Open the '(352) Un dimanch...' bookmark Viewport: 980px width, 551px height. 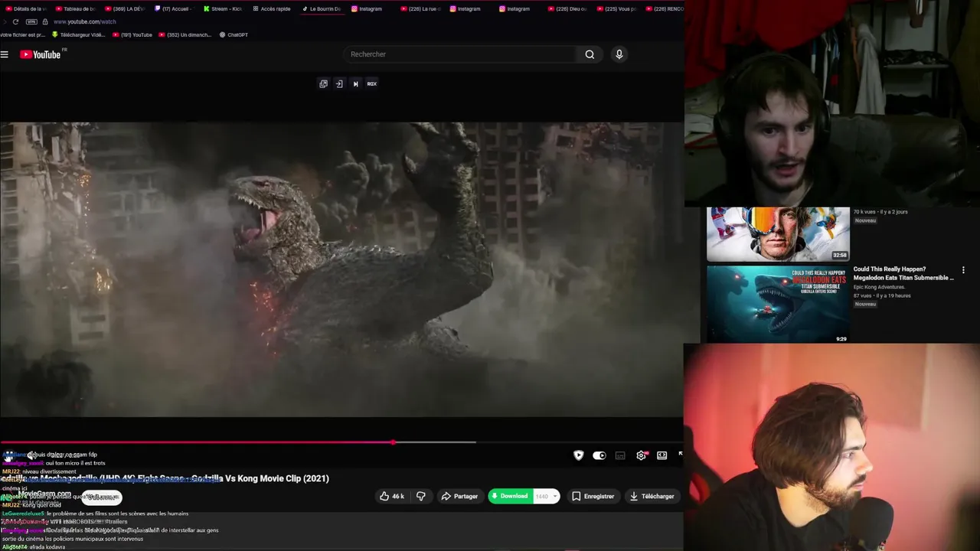pos(185,34)
